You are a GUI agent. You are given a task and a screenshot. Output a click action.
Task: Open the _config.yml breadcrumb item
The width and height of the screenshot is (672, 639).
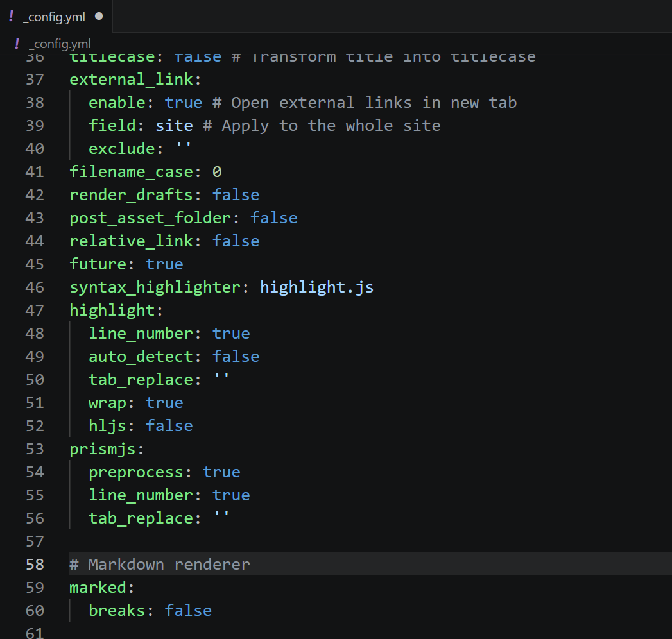click(60, 44)
